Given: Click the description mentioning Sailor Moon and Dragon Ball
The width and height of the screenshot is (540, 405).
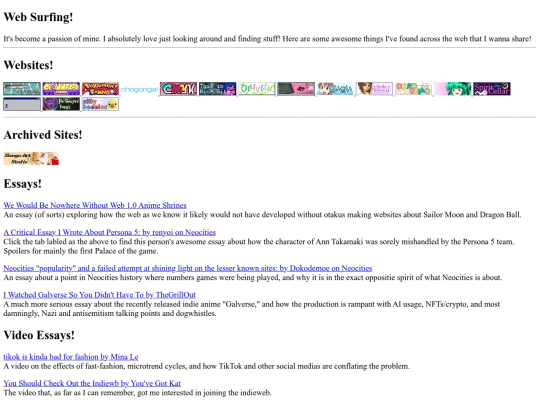Looking at the screenshot, I should (262, 215).
